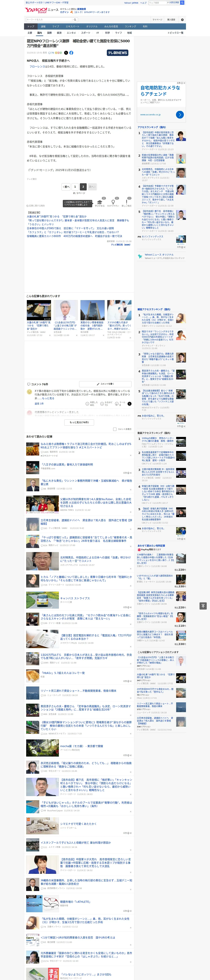Viewport: 210px width, 980px height.
Task: Click the scroll-to-top arrow button
Action: [x=203, y=606]
